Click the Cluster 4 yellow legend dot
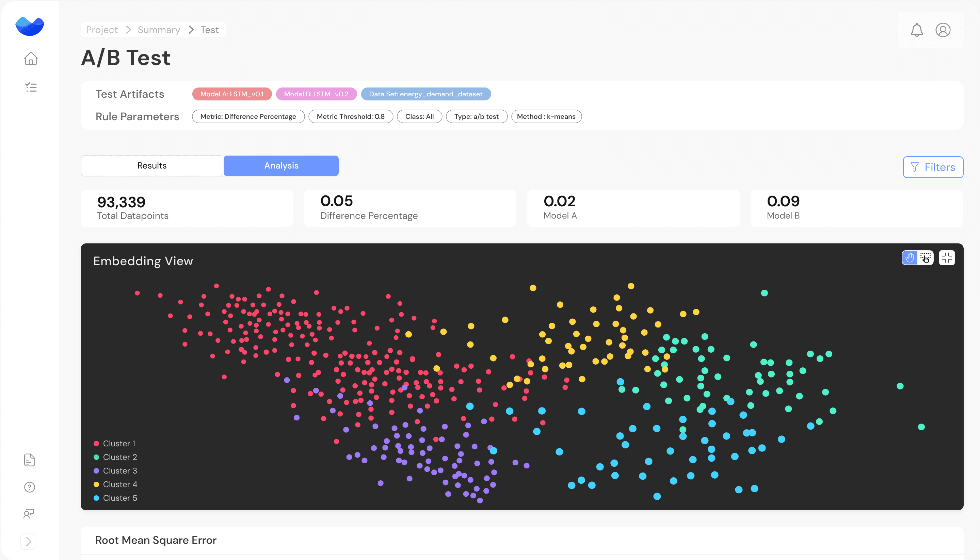The image size is (980, 560). 96,484
